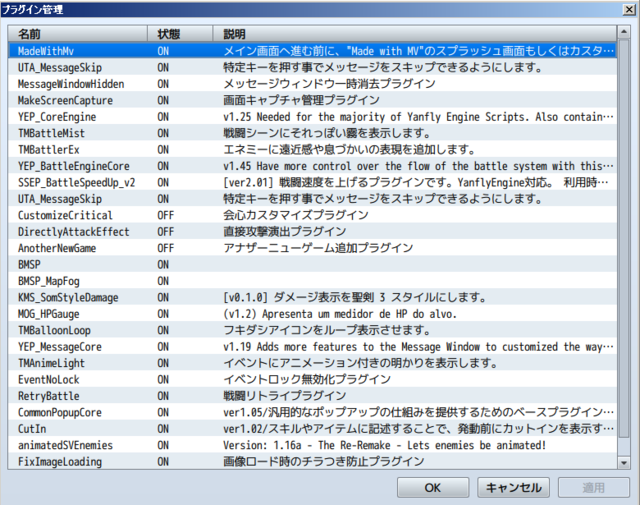
Task: Select the YEP_BattleEngineCore plugin
Action: tap(312, 166)
